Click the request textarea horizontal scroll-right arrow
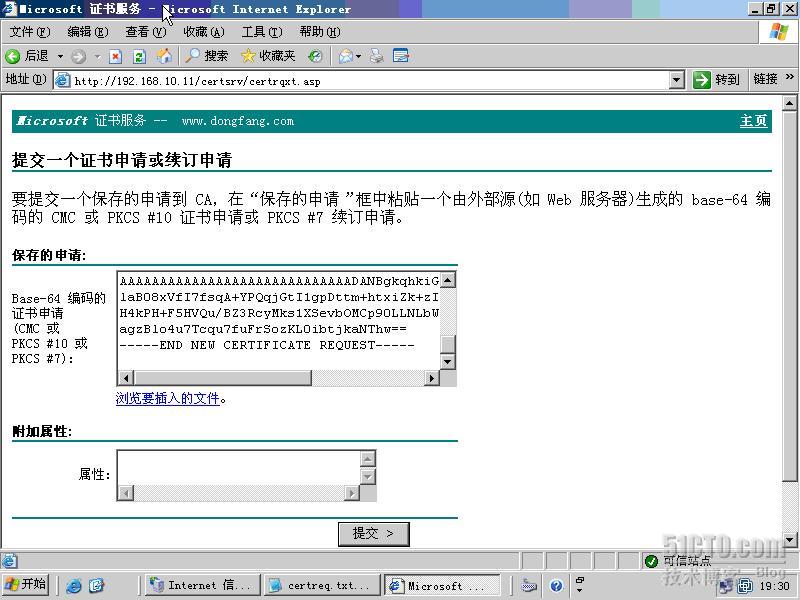 (432, 378)
